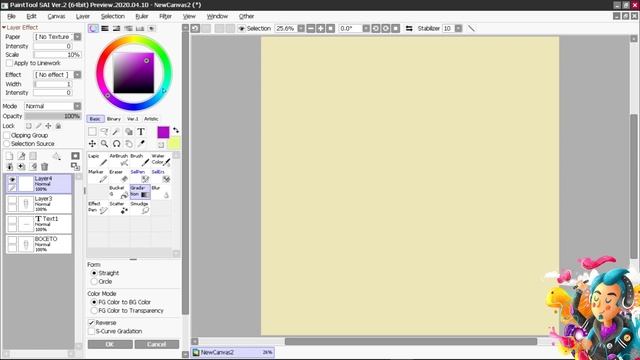Select the Water Color brush

click(x=161, y=160)
